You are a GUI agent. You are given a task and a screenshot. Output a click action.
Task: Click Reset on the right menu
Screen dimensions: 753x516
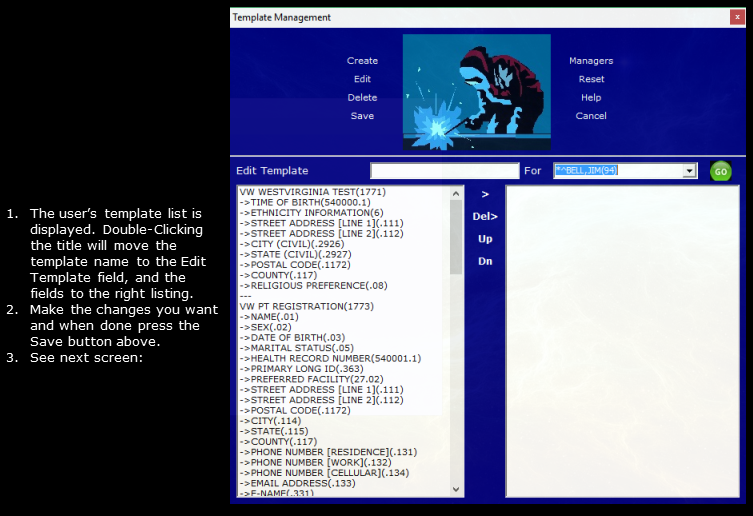click(591, 79)
